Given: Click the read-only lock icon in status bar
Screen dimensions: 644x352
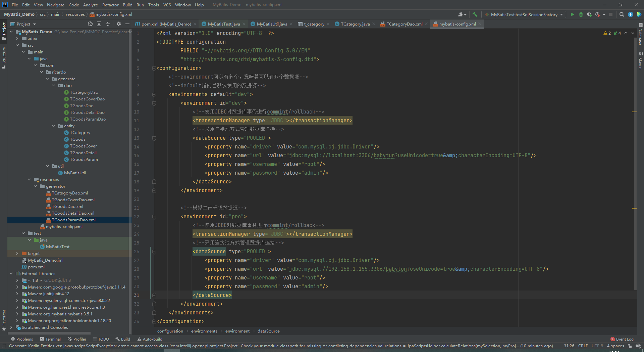Looking at the screenshot, I should click(630, 346).
